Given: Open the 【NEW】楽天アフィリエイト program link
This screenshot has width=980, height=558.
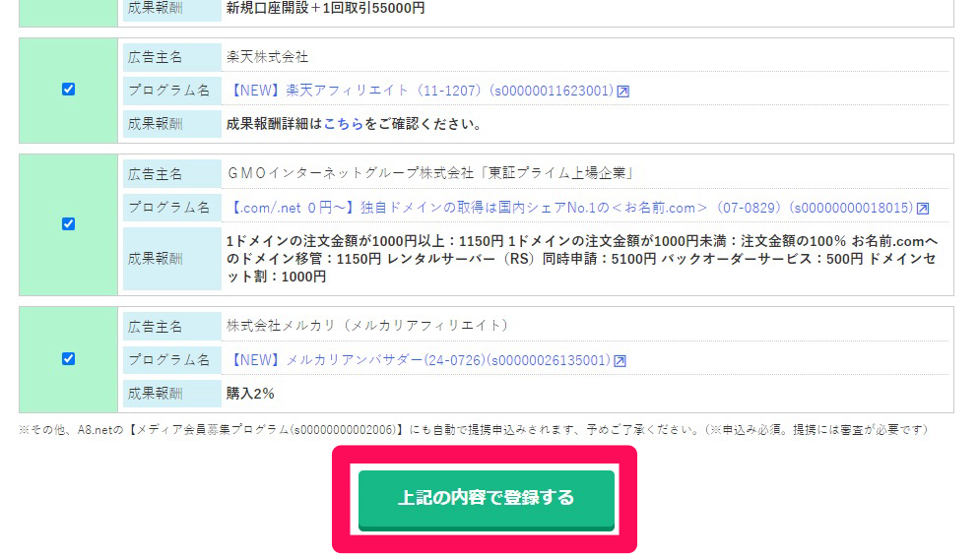Looking at the screenshot, I should coord(422,91).
